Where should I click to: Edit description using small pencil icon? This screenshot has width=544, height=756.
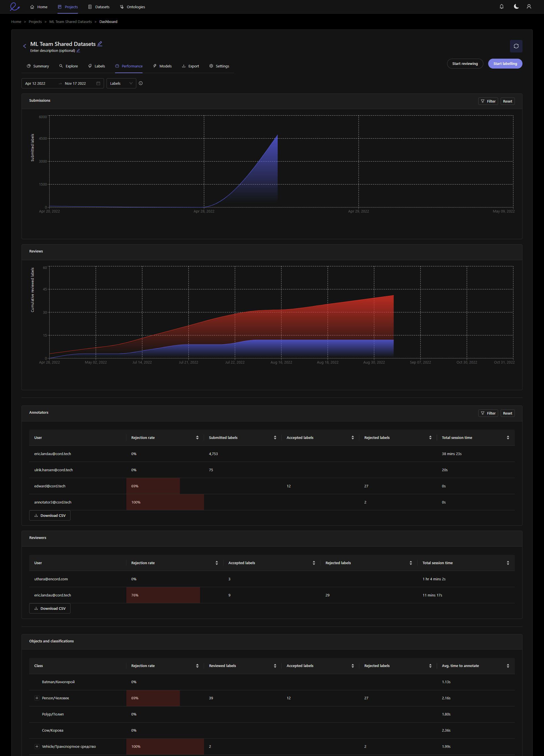pos(78,51)
